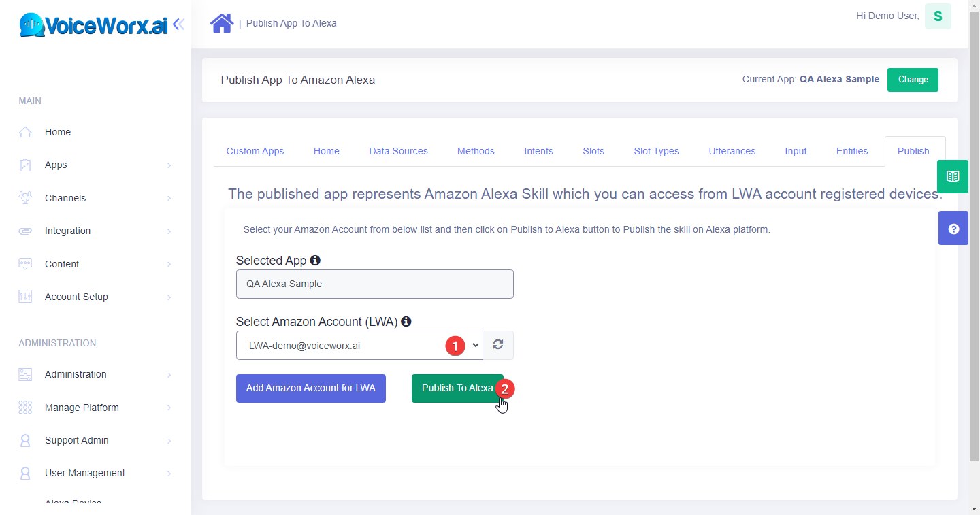This screenshot has height=515, width=980.
Task: Open the Methods tab
Action: pyautogui.click(x=476, y=151)
